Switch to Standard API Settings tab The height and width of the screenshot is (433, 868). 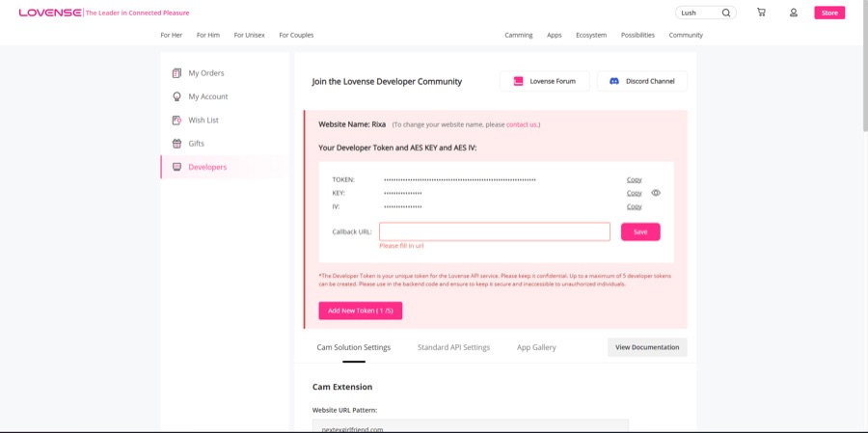pyautogui.click(x=453, y=347)
